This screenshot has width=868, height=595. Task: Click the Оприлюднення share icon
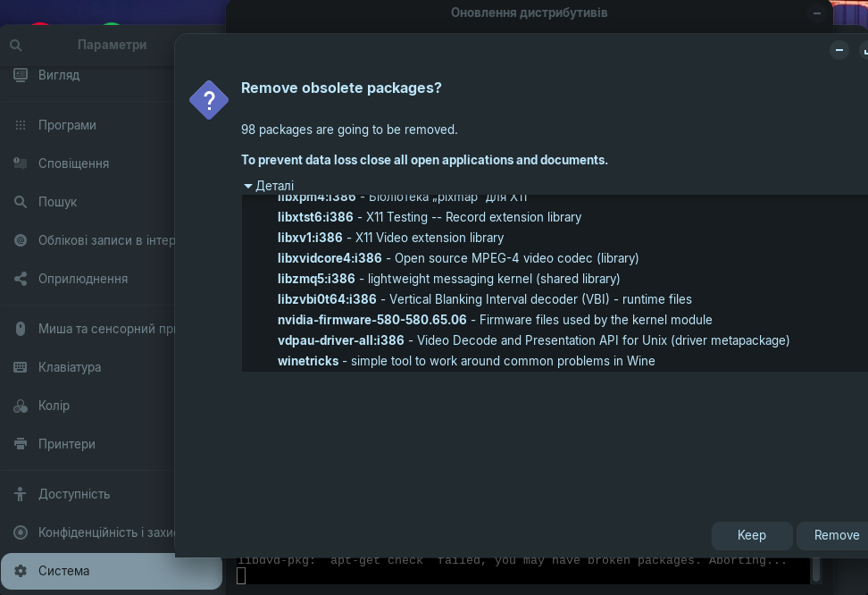(21, 279)
